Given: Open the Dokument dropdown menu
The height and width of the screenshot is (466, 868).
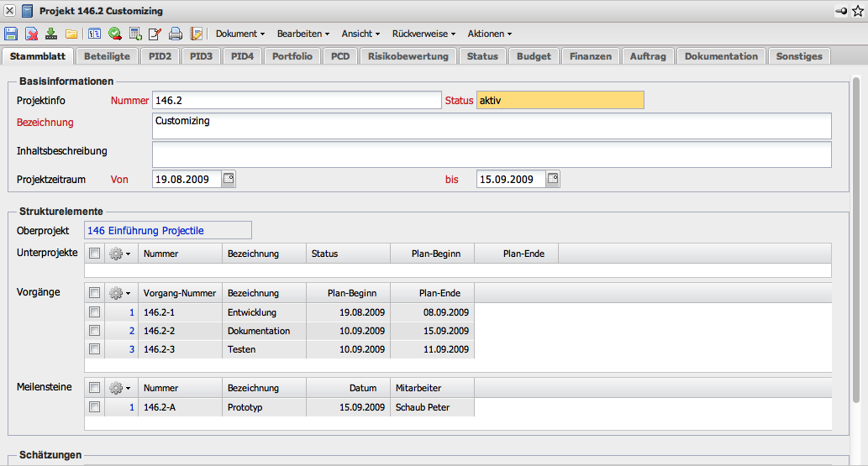Looking at the screenshot, I should tap(240, 34).
